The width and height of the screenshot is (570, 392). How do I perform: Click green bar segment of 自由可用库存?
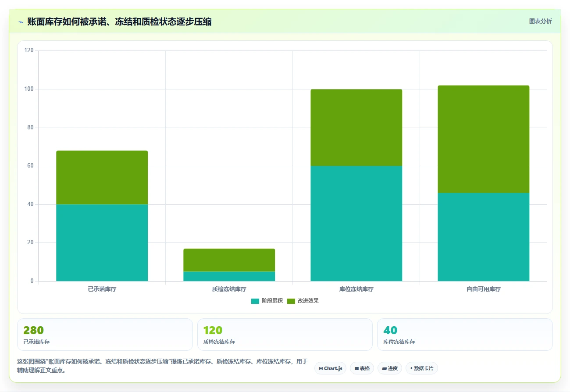tap(484, 139)
